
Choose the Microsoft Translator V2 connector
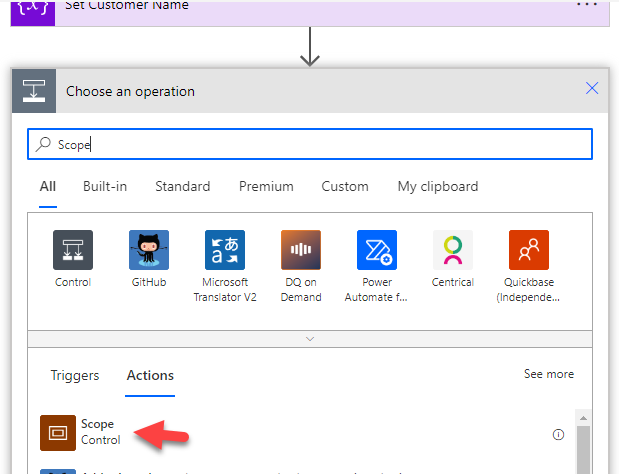pyautogui.click(x=225, y=250)
